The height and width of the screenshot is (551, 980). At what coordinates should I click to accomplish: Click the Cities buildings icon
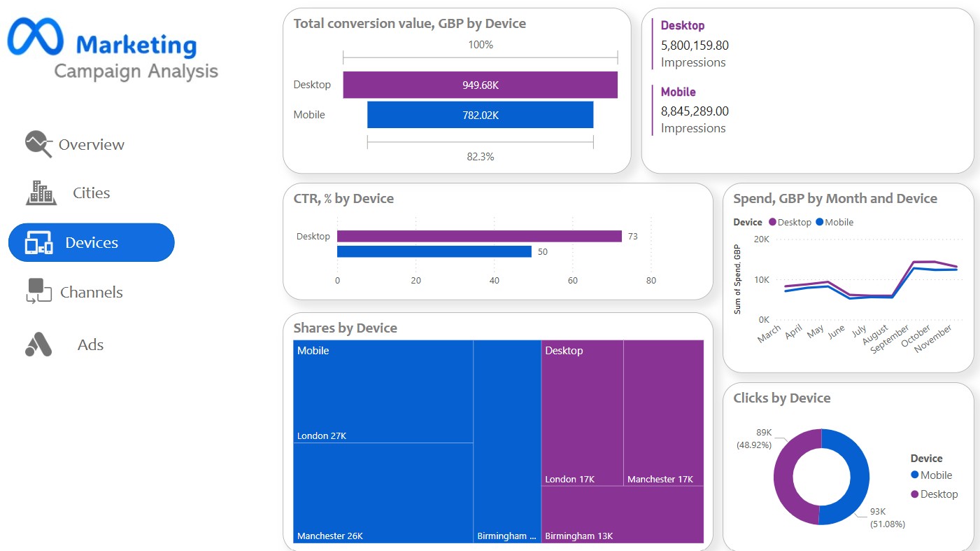[x=41, y=193]
